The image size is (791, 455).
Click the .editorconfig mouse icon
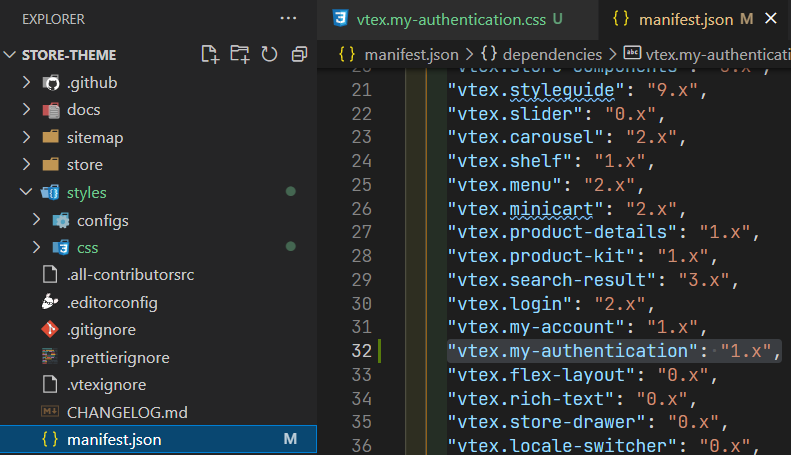[x=50, y=302]
